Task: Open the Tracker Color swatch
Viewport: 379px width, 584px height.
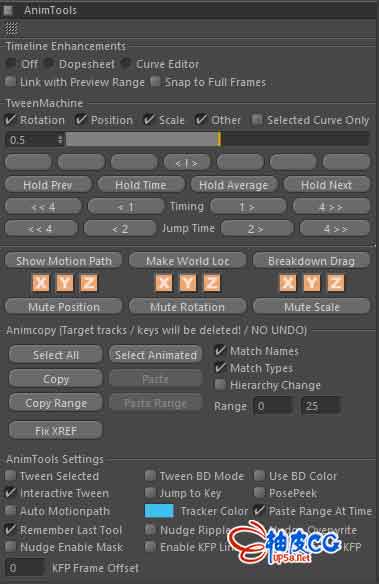Action: pyautogui.click(x=159, y=511)
